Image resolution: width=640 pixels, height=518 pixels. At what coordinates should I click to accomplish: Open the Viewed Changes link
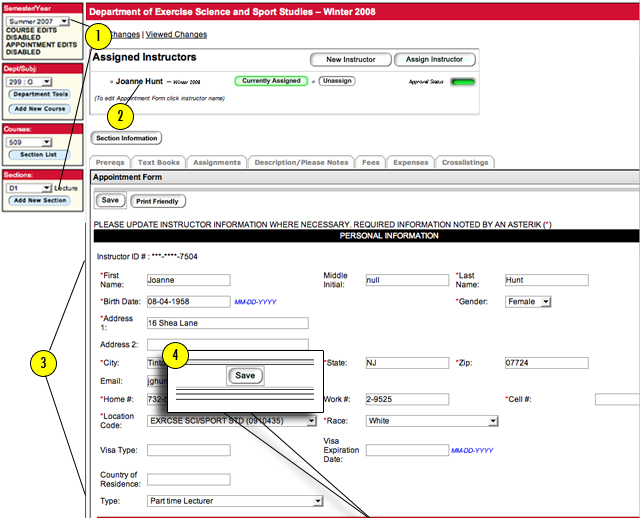coord(176,35)
